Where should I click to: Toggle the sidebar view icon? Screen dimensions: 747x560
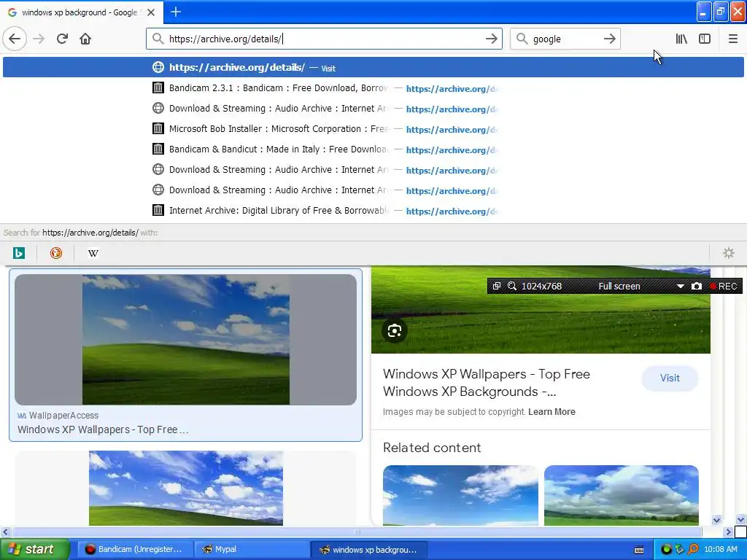(x=705, y=39)
